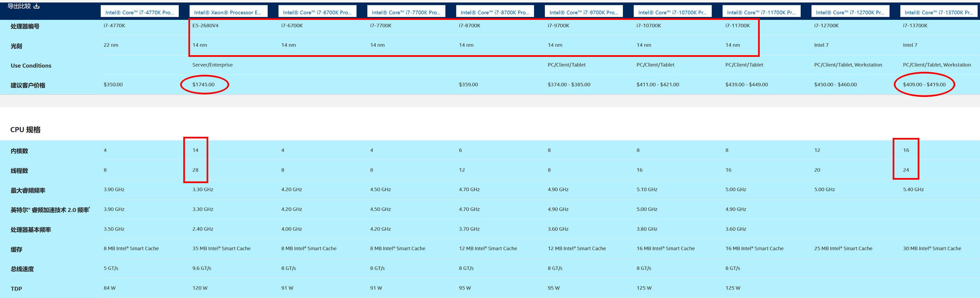Open the Intel Core i7-10700K processor link
980x298 pixels.
[x=672, y=13]
